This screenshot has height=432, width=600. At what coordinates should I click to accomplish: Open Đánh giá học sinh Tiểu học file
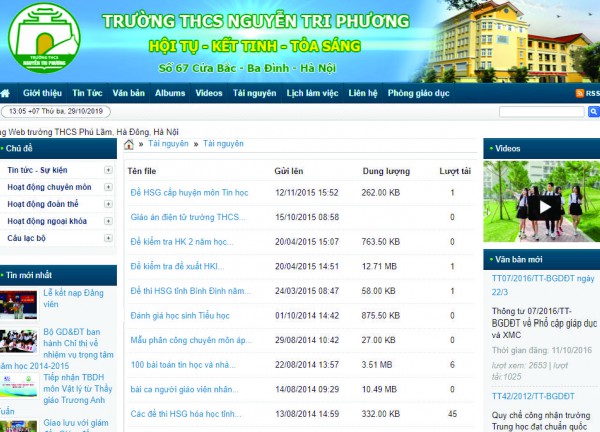tap(180, 316)
